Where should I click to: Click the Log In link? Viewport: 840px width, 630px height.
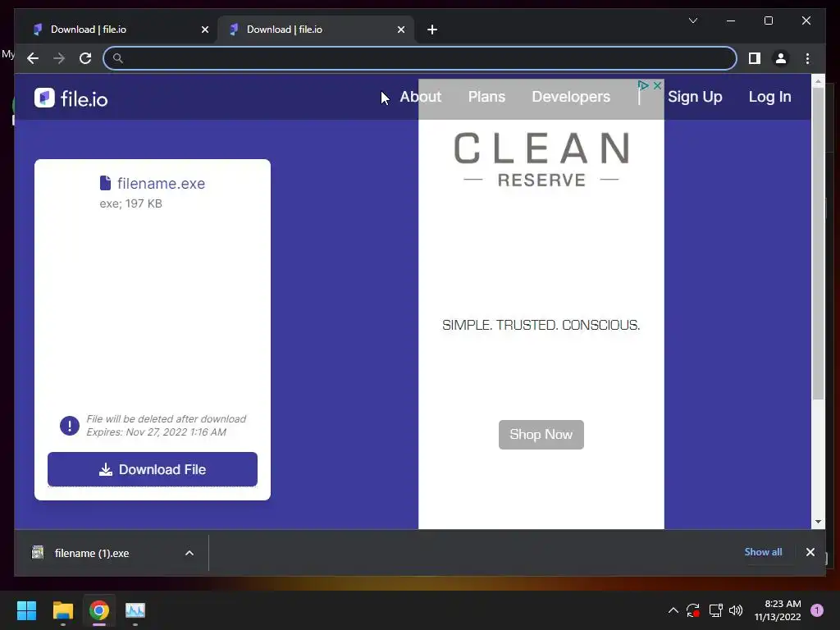[769, 97]
